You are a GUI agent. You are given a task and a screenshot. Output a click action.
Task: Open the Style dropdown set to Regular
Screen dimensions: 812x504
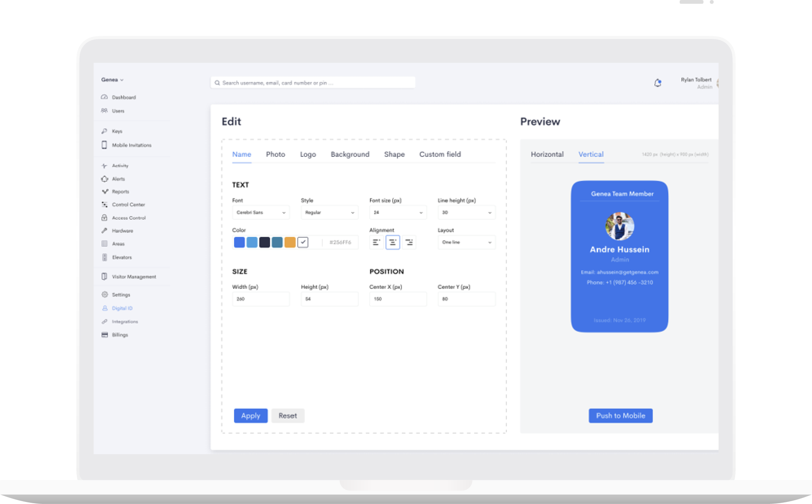[x=329, y=212]
